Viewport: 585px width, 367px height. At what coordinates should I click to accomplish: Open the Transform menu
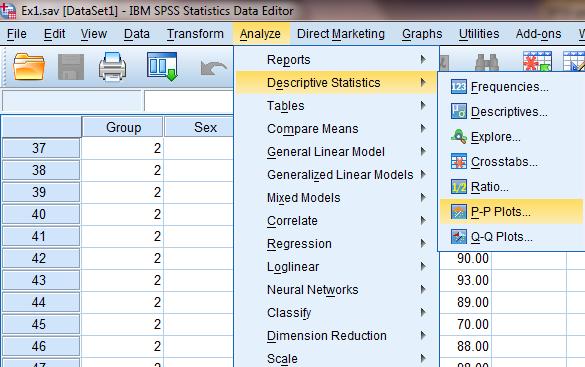pyautogui.click(x=195, y=34)
